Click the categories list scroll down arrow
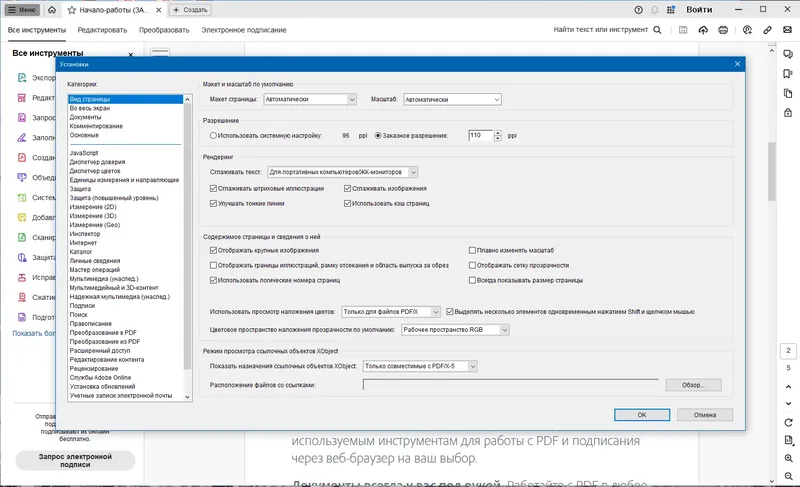The height and width of the screenshot is (487, 800). click(187, 397)
